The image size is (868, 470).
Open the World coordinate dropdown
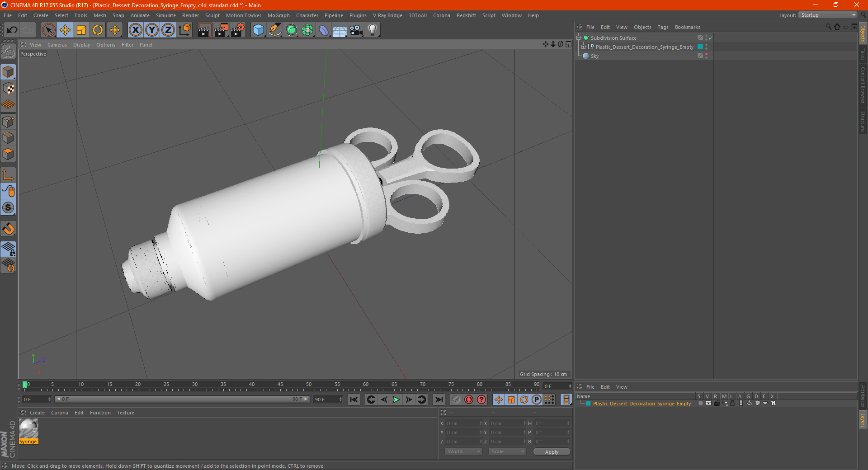pyautogui.click(x=463, y=451)
